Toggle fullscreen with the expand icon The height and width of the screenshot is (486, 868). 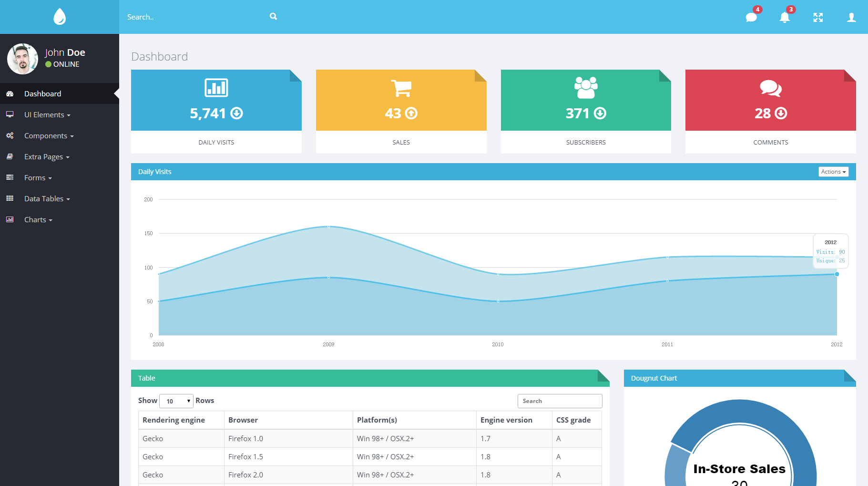(x=818, y=18)
